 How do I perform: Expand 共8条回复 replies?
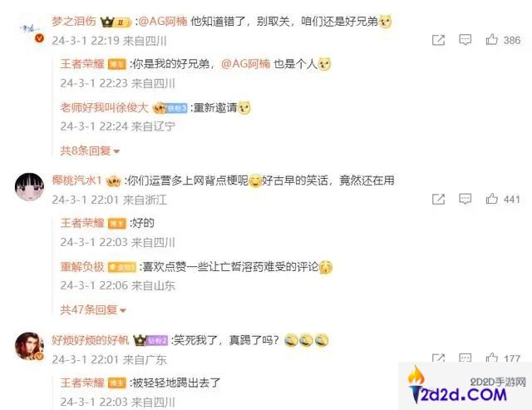pyautogui.click(x=90, y=151)
